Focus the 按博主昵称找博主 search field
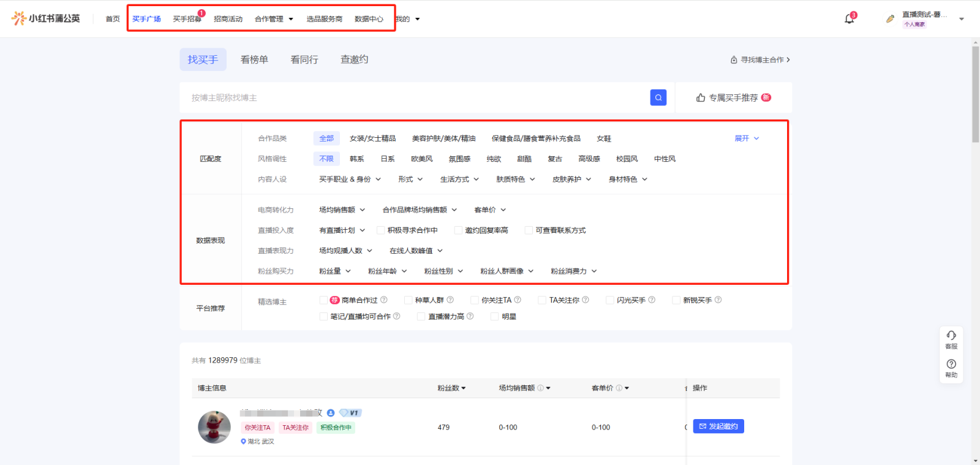 point(417,97)
